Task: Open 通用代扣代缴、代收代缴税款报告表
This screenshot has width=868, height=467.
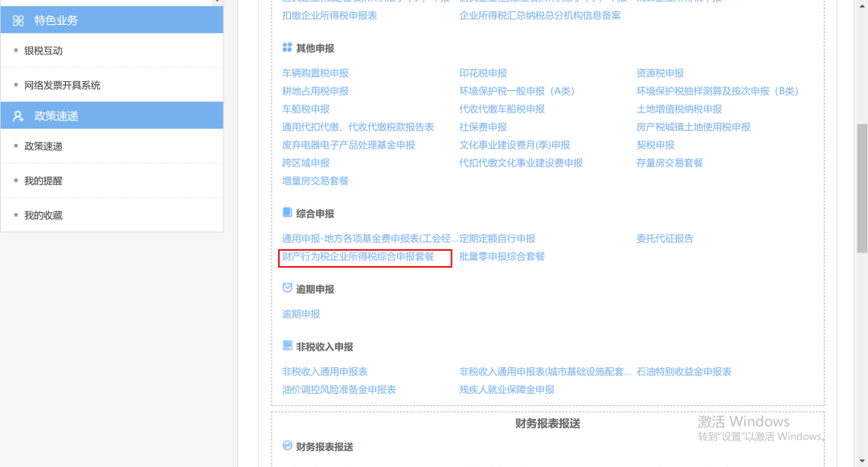Action: tap(358, 127)
